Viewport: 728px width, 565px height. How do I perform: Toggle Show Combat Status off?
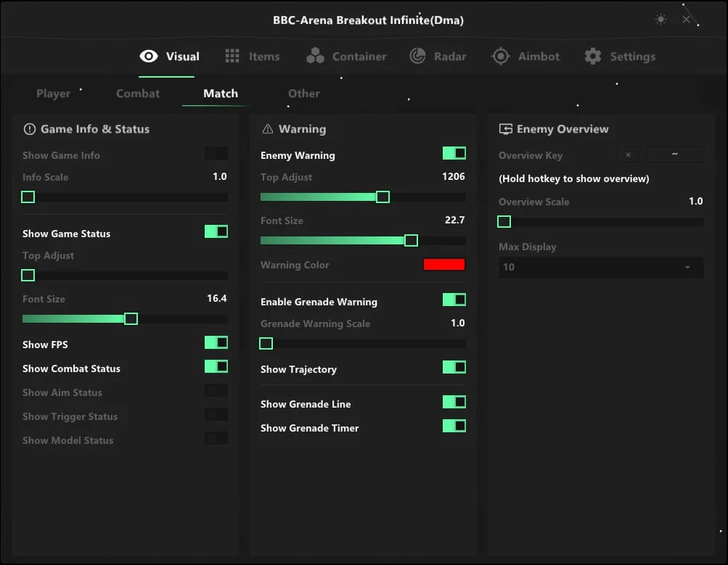point(216,366)
